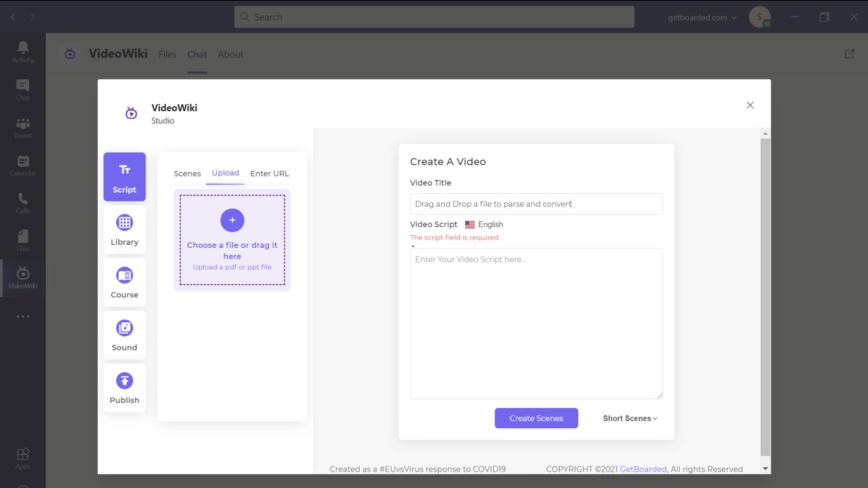Open Calendar in the Teams sidebar

(x=23, y=165)
